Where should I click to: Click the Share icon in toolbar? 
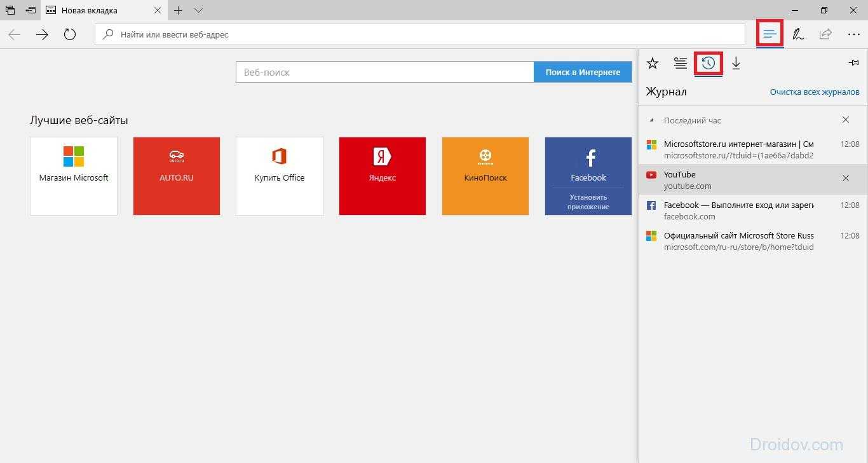point(825,34)
